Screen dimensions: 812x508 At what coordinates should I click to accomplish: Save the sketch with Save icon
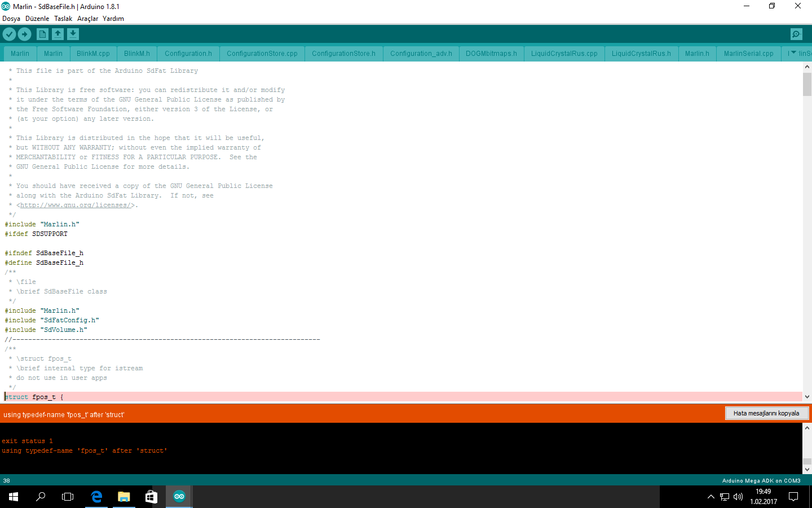coord(73,34)
